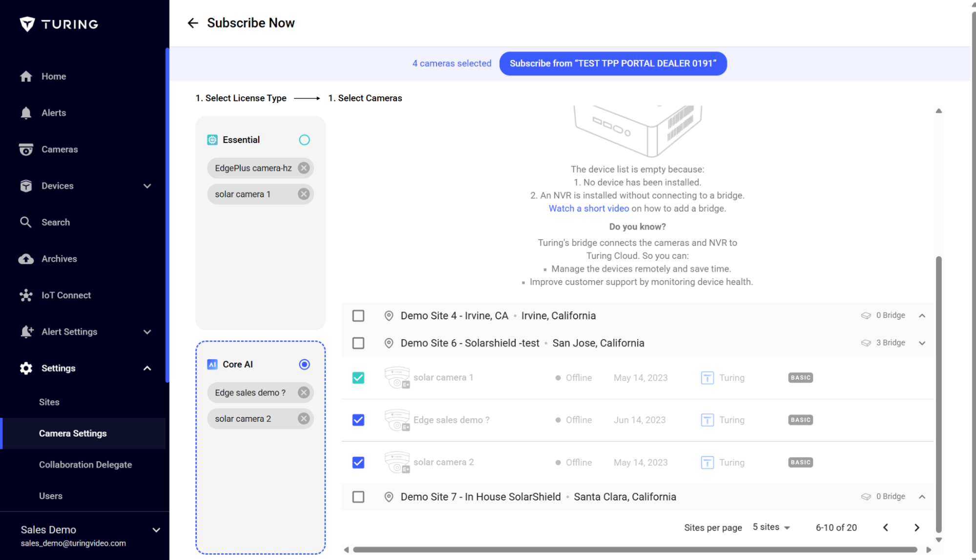Image resolution: width=976 pixels, height=560 pixels.
Task: Click the Alert Settings bell-plus icon
Action: [x=26, y=332]
